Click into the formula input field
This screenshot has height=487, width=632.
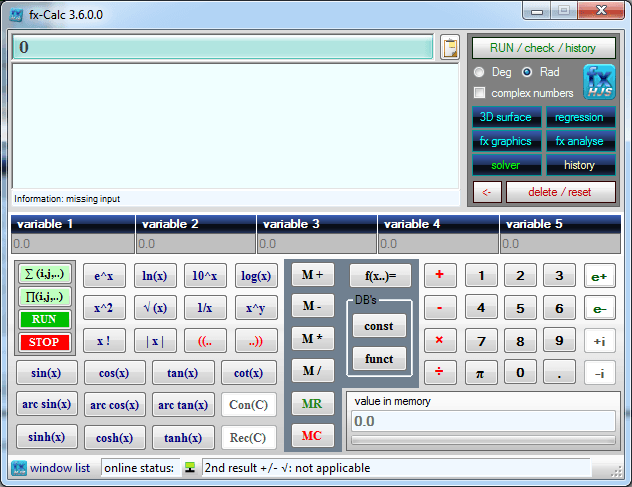click(x=223, y=47)
